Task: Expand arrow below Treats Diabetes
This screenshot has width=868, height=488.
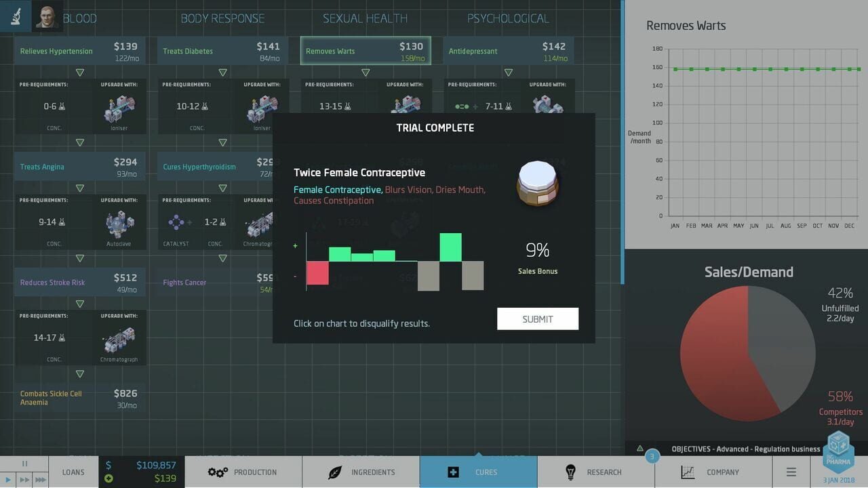Action: 222,72
